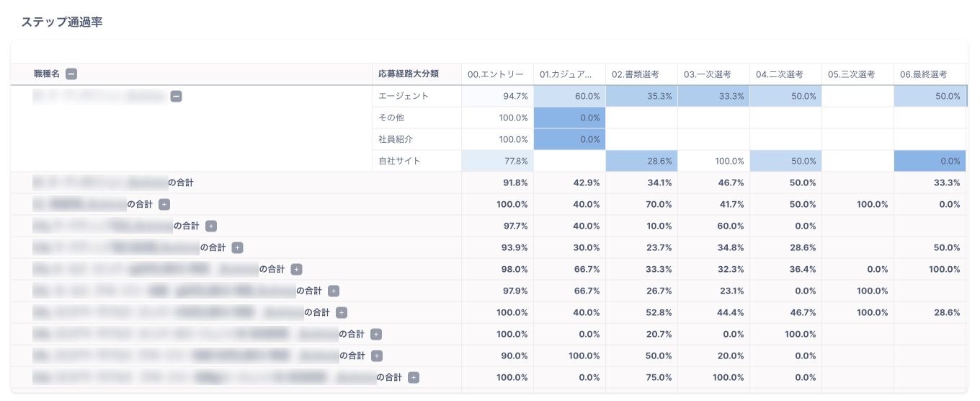Screen dimensions: 980x401
Task: Collapse all rows via 職種名 header minus icon
Action: tap(71, 74)
